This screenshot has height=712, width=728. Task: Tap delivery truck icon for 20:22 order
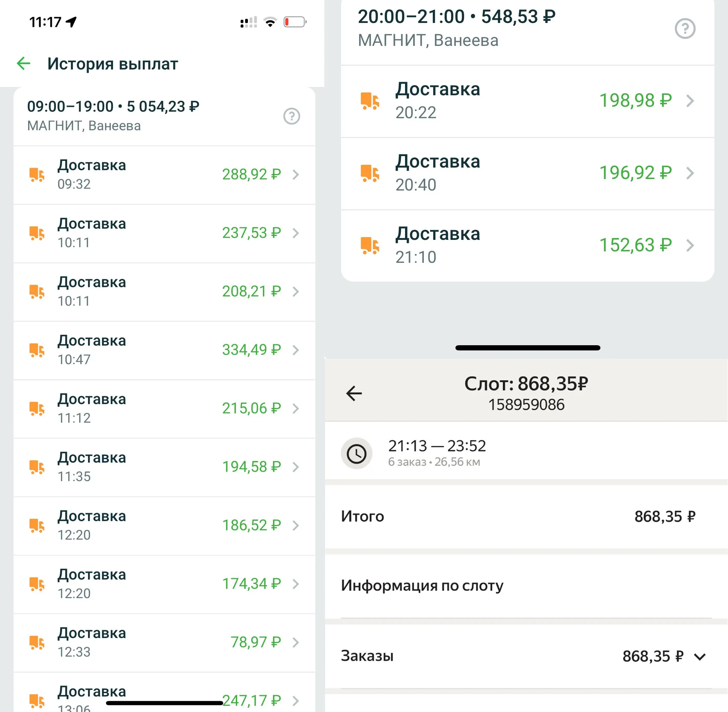[370, 101]
